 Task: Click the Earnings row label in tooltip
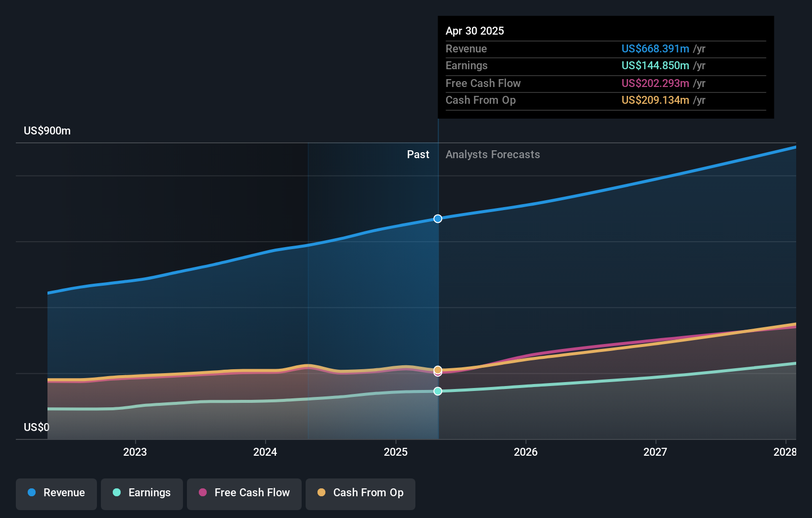466,65
